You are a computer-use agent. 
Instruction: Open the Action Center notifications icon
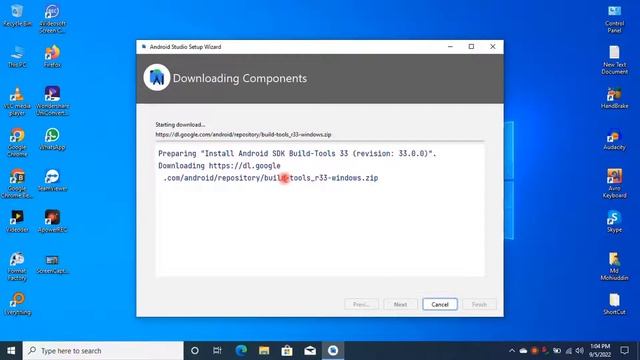click(624, 351)
